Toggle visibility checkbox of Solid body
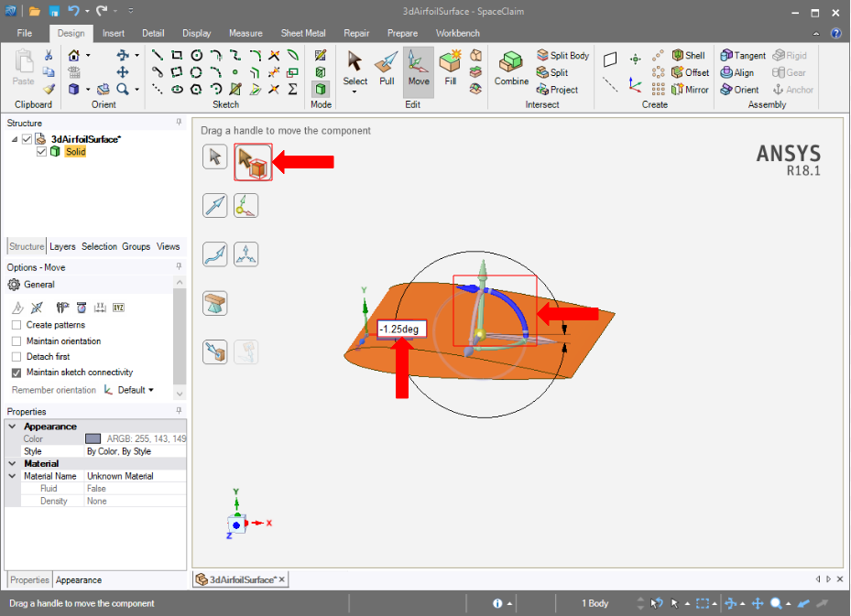The width and height of the screenshot is (851, 616). 41,152
